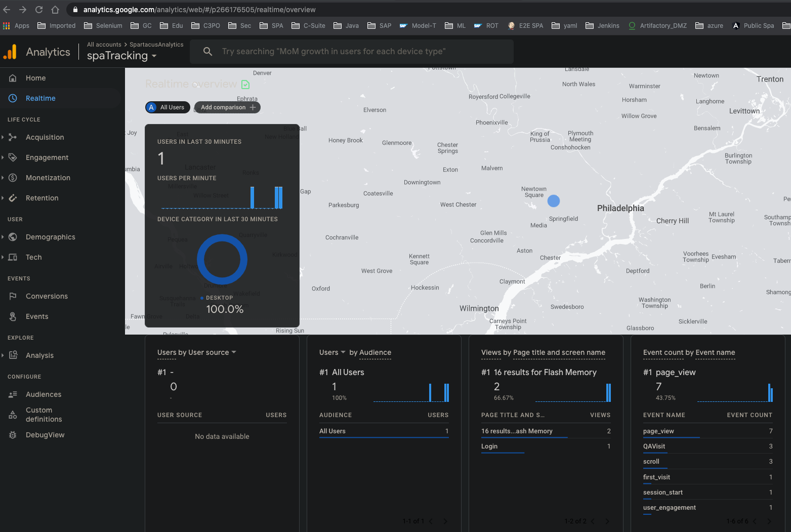The height and width of the screenshot is (532, 791).
Task: Expand the Acquisition section arrow
Action: click(x=3, y=137)
